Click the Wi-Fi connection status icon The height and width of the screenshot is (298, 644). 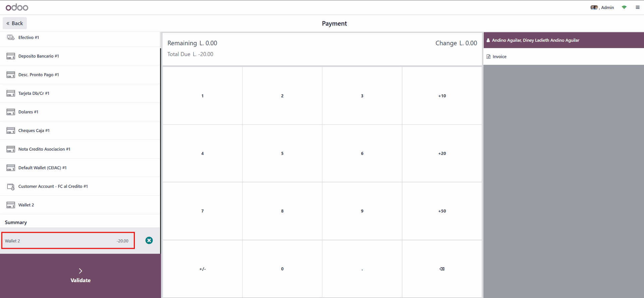[x=624, y=7]
